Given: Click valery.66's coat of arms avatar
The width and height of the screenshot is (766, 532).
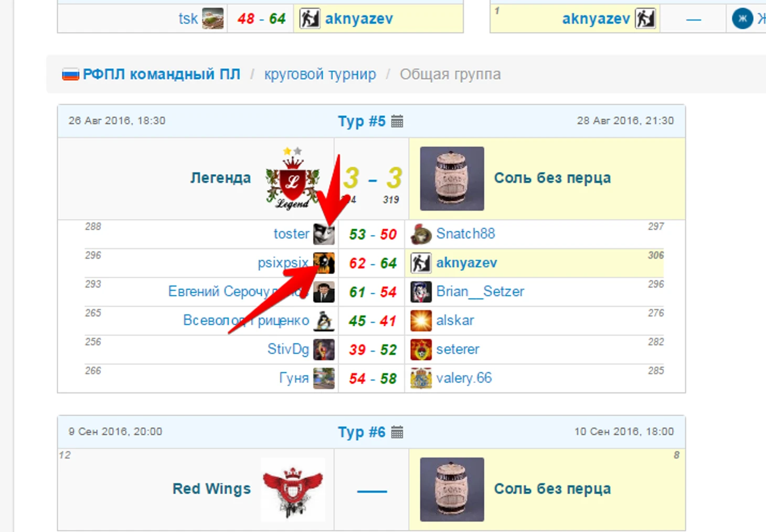Looking at the screenshot, I should click(421, 378).
